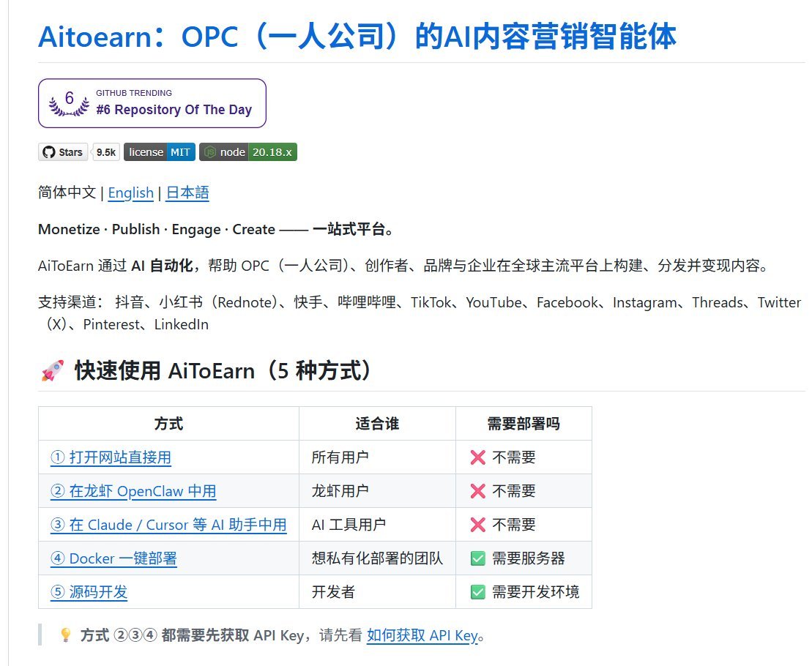
Task: Click the 快速使用 AiToEarn heading text
Action: [223, 371]
